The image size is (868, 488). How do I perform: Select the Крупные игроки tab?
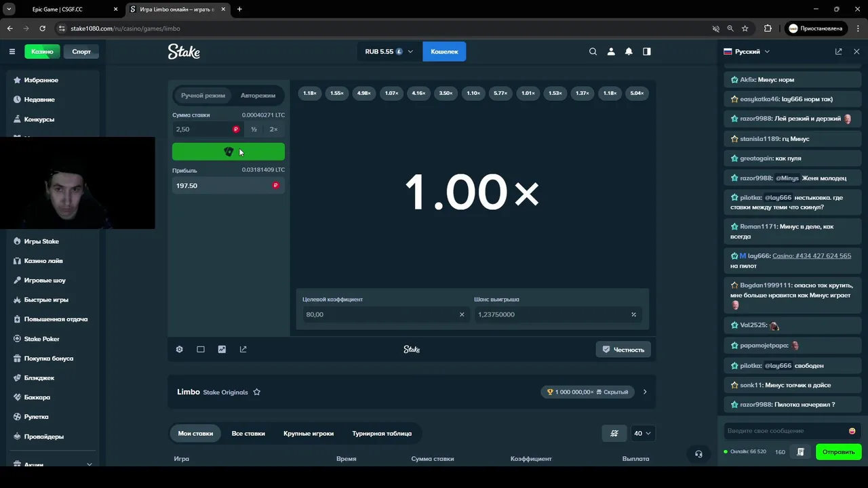pos(309,433)
